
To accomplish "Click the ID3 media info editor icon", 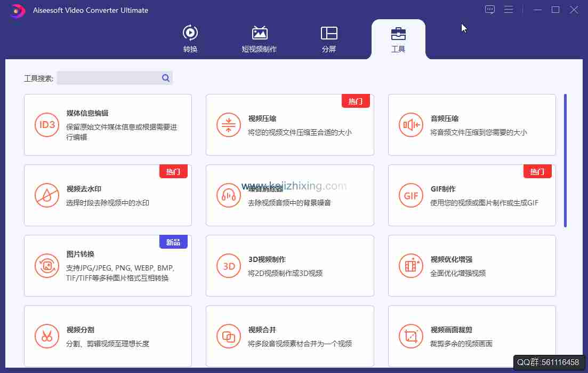I will 46,125.
